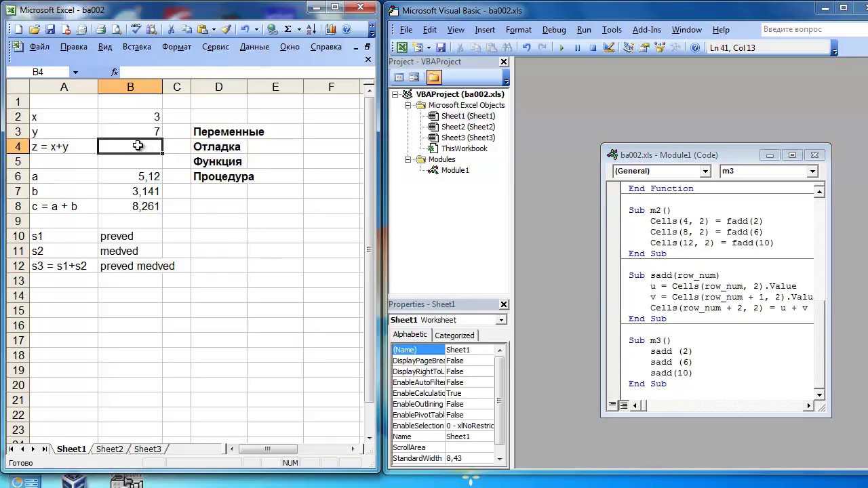Select Module1 in the project tree
This screenshot has height=488, width=868.
pyautogui.click(x=455, y=170)
